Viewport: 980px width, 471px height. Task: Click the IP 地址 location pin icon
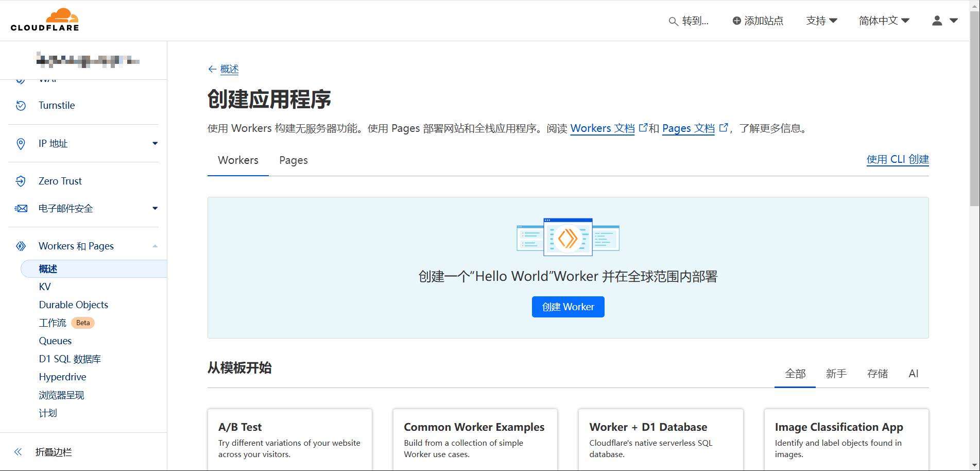pyautogui.click(x=21, y=144)
